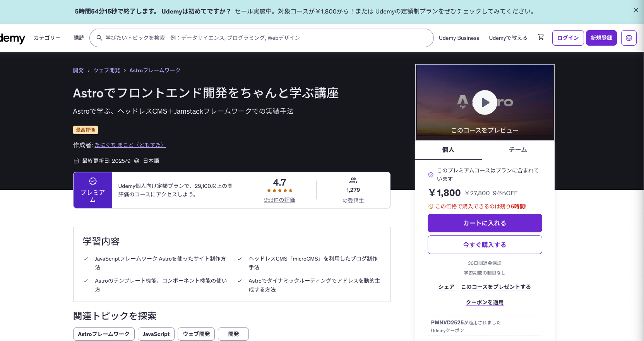Go to the Udemy home logo
The image size is (644, 341).
(12, 38)
